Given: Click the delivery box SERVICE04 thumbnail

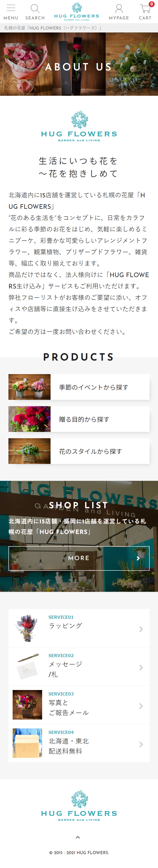Looking at the screenshot, I should tap(27, 743).
